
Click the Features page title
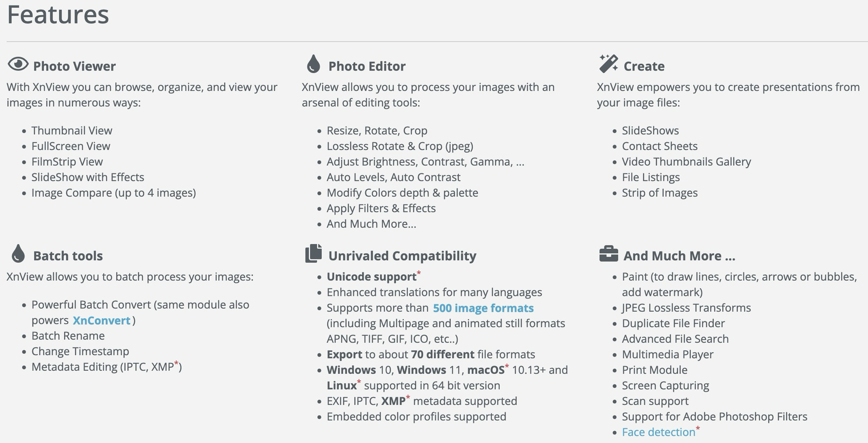[x=58, y=14]
